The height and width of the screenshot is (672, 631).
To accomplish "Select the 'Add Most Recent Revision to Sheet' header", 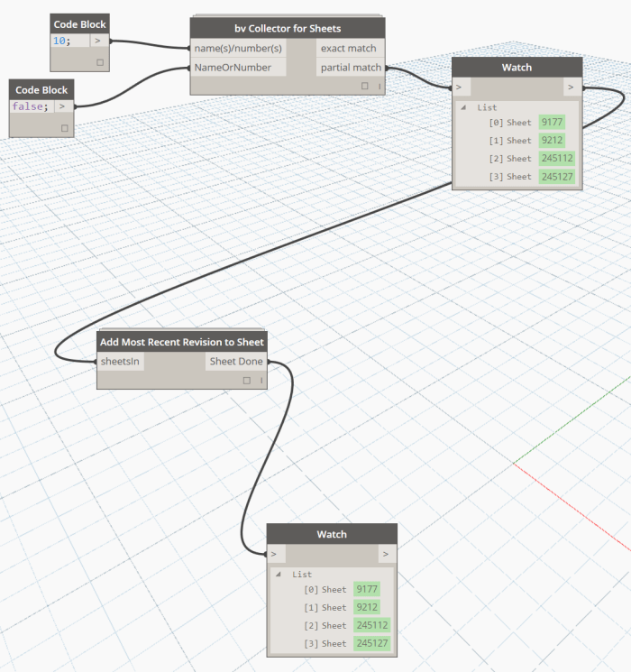I will (182, 342).
